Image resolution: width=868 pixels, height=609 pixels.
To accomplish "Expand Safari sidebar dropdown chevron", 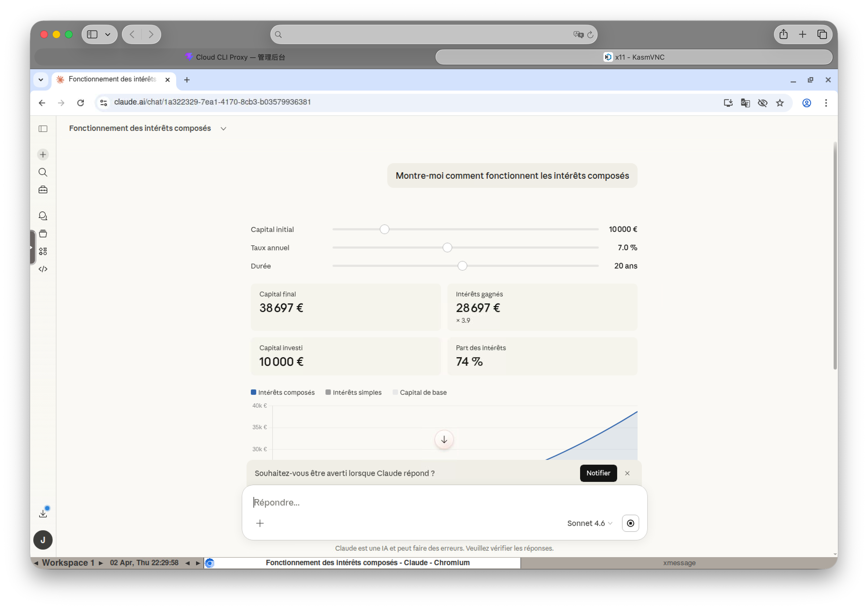I will tap(108, 34).
